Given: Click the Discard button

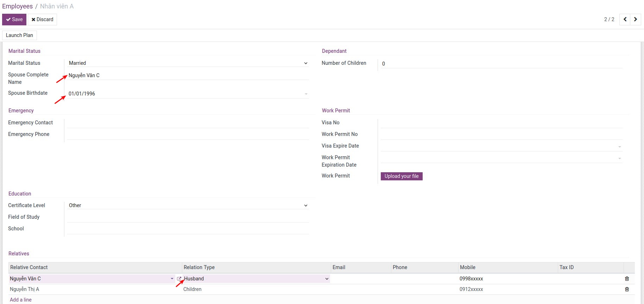Looking at the screenshot, I should pyautogui.click(x=42, y=19).
